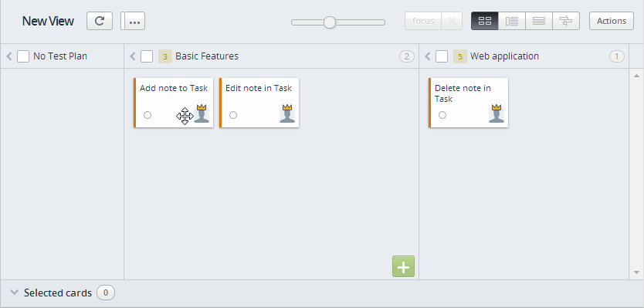Check the Basic Features column checkbox
The height and width of the screenshot is (308, 644).
coord(147,56)
